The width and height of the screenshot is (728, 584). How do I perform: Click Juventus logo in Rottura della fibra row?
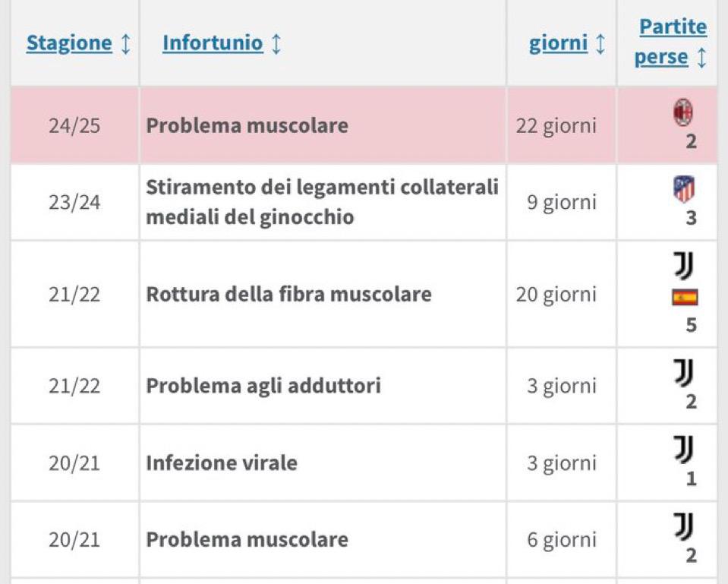684,265
